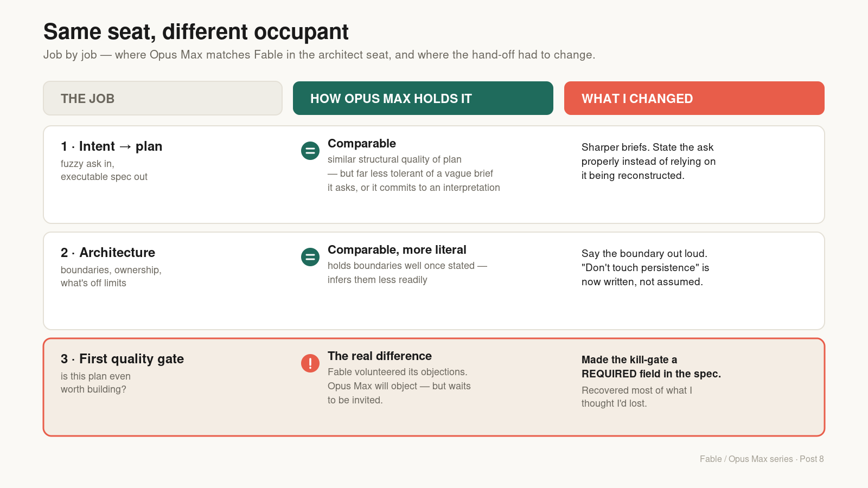Select the 'THE JOB' column header

pyautogui.click(x=163, y=98)
